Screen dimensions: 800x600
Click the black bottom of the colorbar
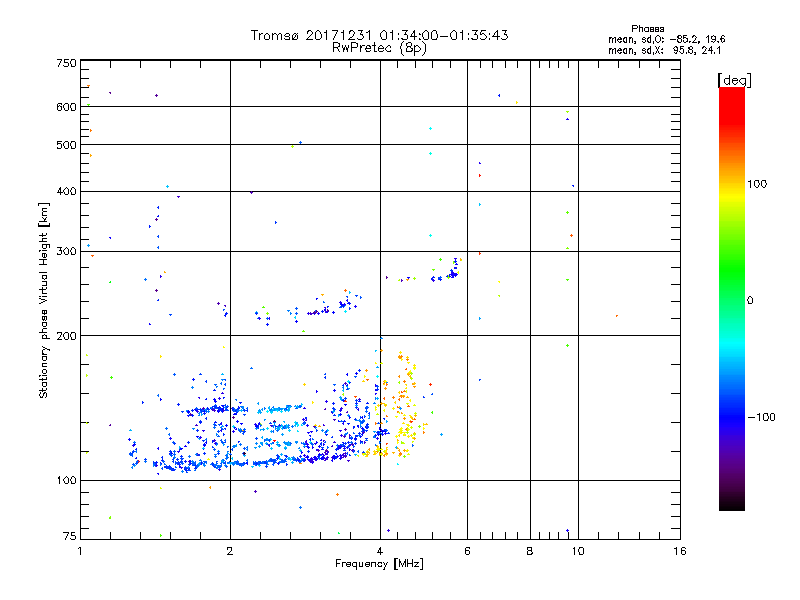coord(732,503)
